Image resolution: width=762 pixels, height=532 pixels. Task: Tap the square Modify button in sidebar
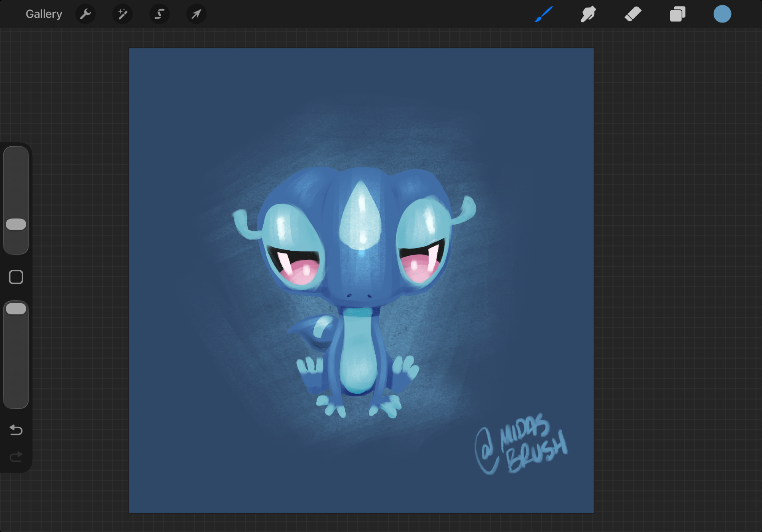coord(16,277)
